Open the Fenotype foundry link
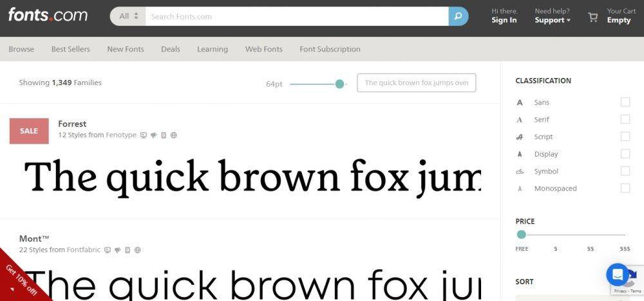 click(121, 135)
